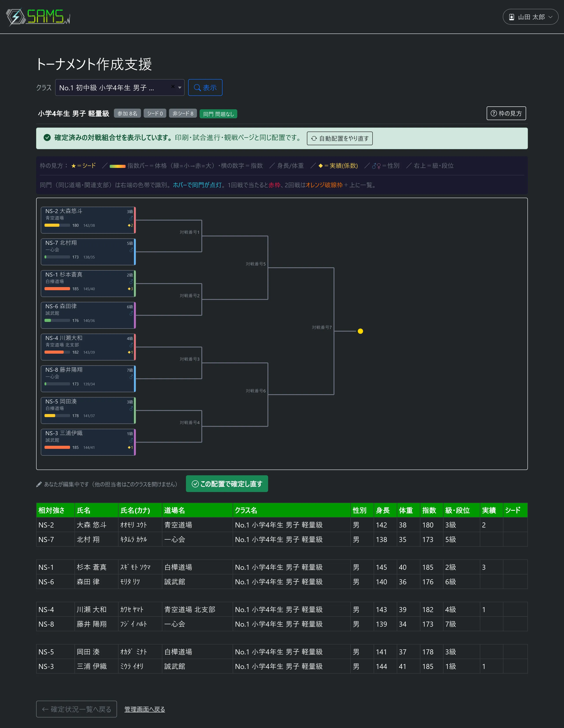Click 自動配置をやり直す button

tap(340, 138)
